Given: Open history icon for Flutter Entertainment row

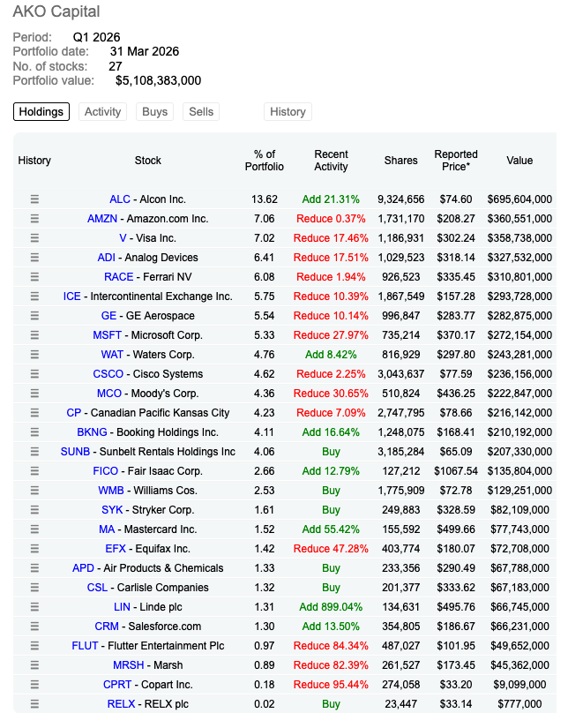Looking at the screenshot, I should 34,646.
